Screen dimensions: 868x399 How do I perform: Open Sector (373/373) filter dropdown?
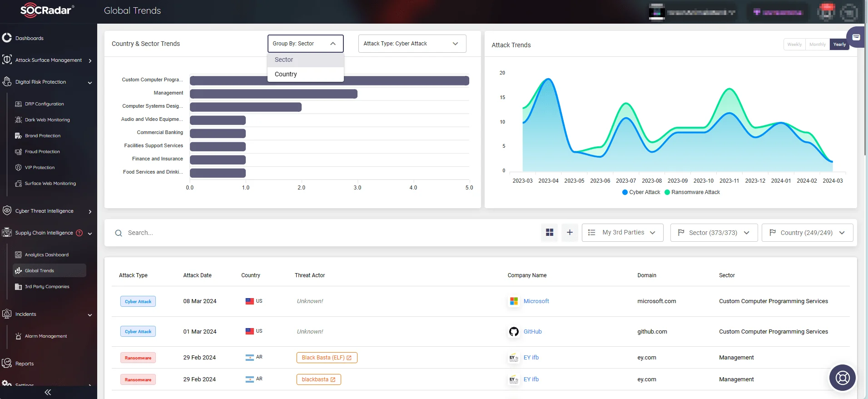714,233
